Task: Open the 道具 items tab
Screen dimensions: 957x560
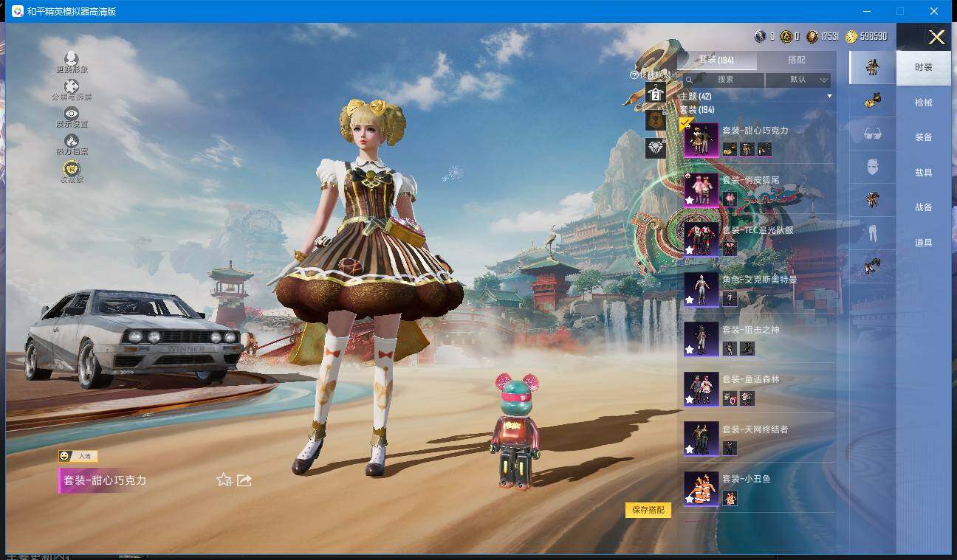Action: pos(924,243)
